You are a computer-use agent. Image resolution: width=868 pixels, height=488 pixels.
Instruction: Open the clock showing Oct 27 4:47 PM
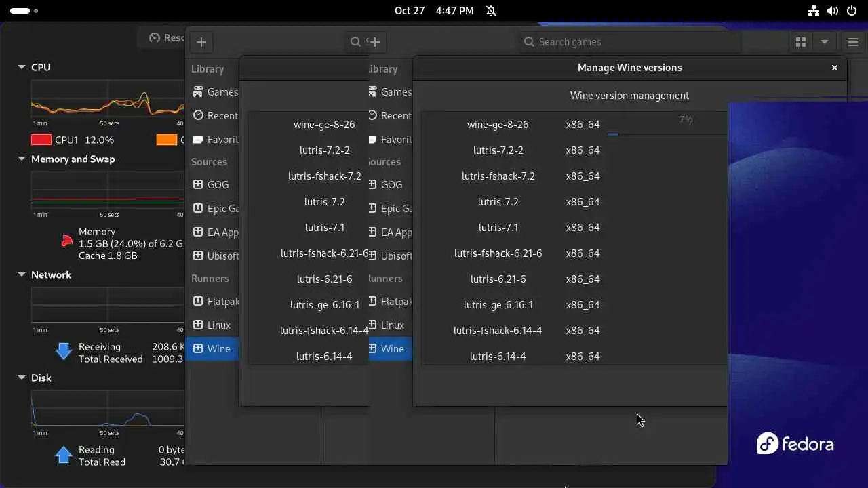pos(434,11)
